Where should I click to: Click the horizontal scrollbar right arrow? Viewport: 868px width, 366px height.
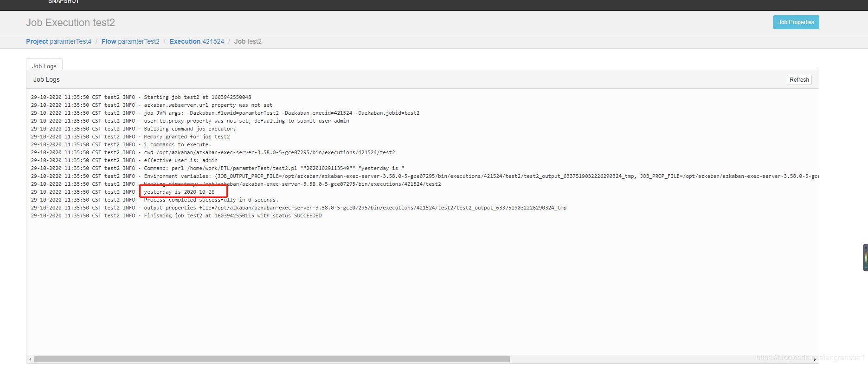(x=815, y=359)
